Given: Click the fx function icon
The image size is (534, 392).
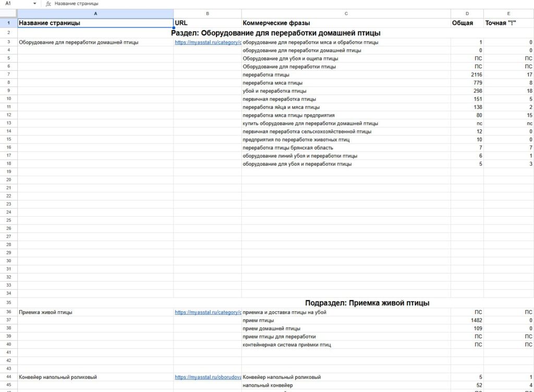Looking at the screenshot, I should 48,4.
